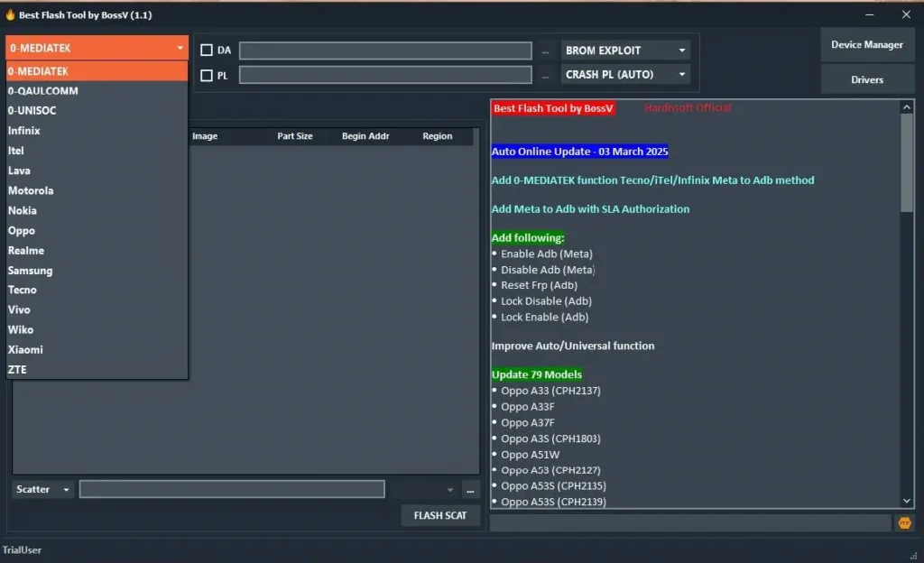The image size is (924, 563).
Task: Click the Disable Adb (Meta) log entry
Action: pos(548,270)
